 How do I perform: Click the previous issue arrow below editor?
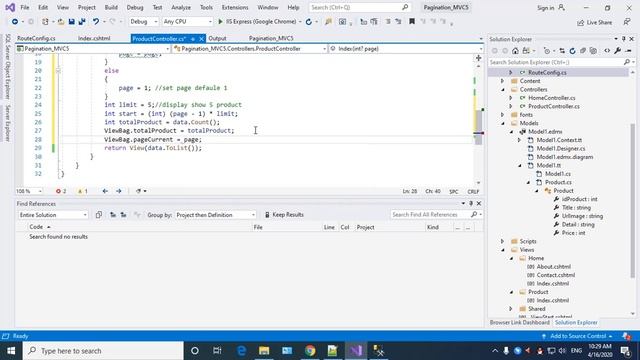click(105, 191)
